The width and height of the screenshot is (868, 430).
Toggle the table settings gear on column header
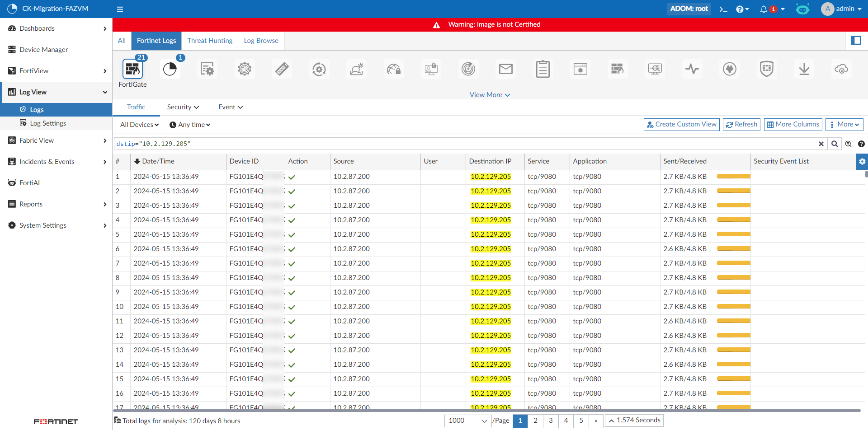point(863,161)
